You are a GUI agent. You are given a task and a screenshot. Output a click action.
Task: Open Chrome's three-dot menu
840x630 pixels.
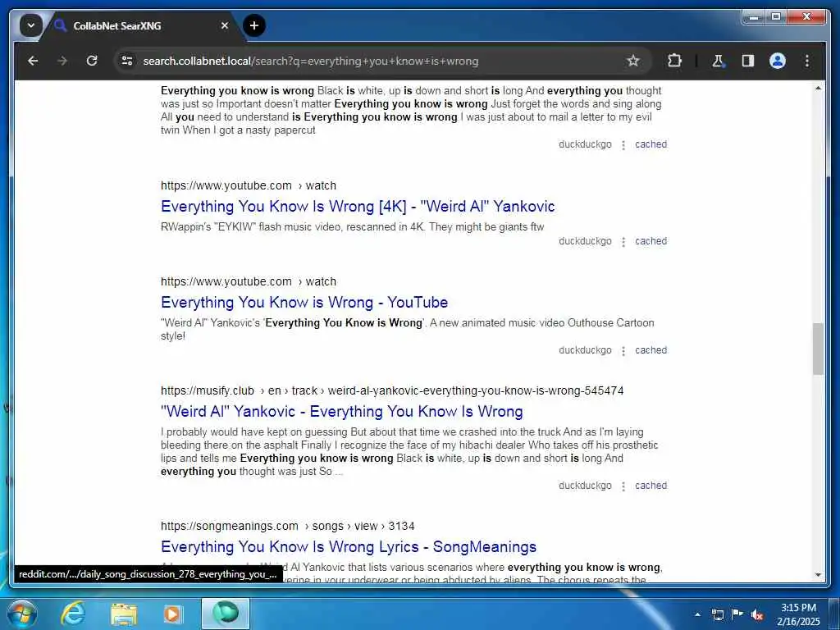(x=807, y=61)
